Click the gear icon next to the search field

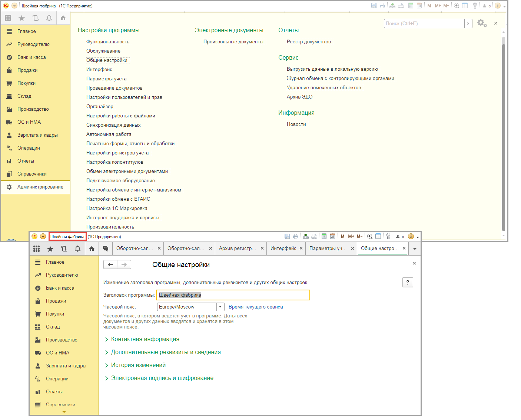[481, 23]
